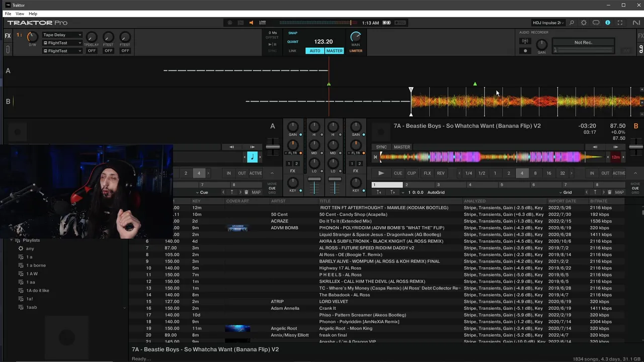Collapse the Deck A advanced panel chevron
This screenshot has height=362, width=644.
[272, 173]
